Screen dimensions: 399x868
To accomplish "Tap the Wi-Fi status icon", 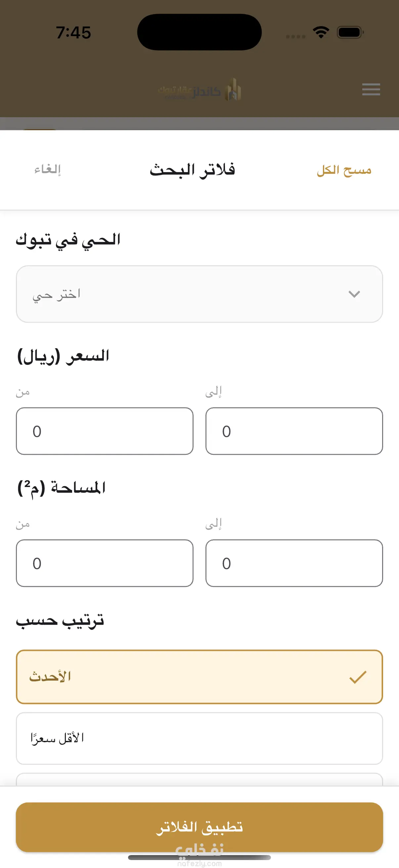I will pos(321,32).
